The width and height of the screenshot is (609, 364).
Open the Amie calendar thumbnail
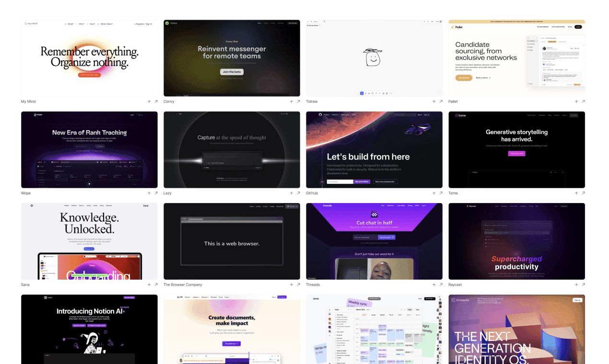(x=374, y=329)
